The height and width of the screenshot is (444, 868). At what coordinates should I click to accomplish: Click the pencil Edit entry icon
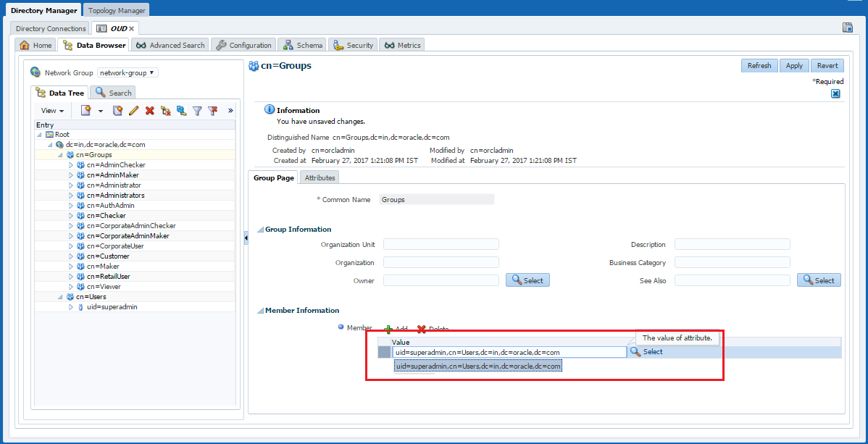(133, 111)
